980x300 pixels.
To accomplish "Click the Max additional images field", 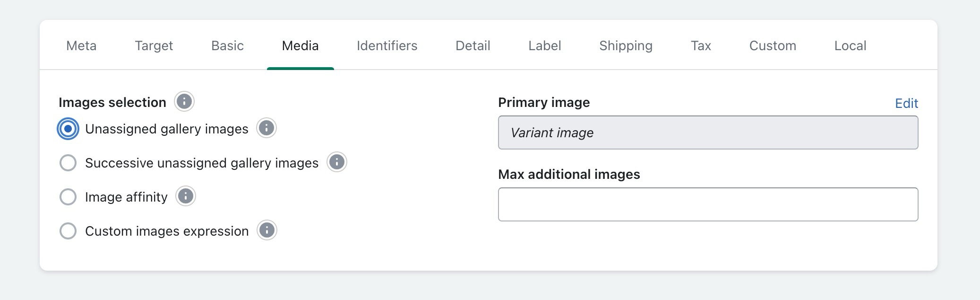I will pos(707,204).
